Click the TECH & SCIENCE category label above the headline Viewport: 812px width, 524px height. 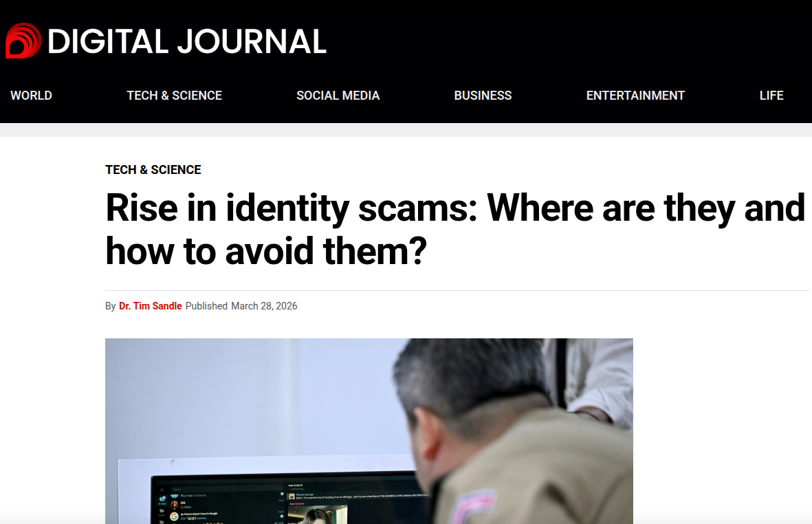[x=153, y=170]
